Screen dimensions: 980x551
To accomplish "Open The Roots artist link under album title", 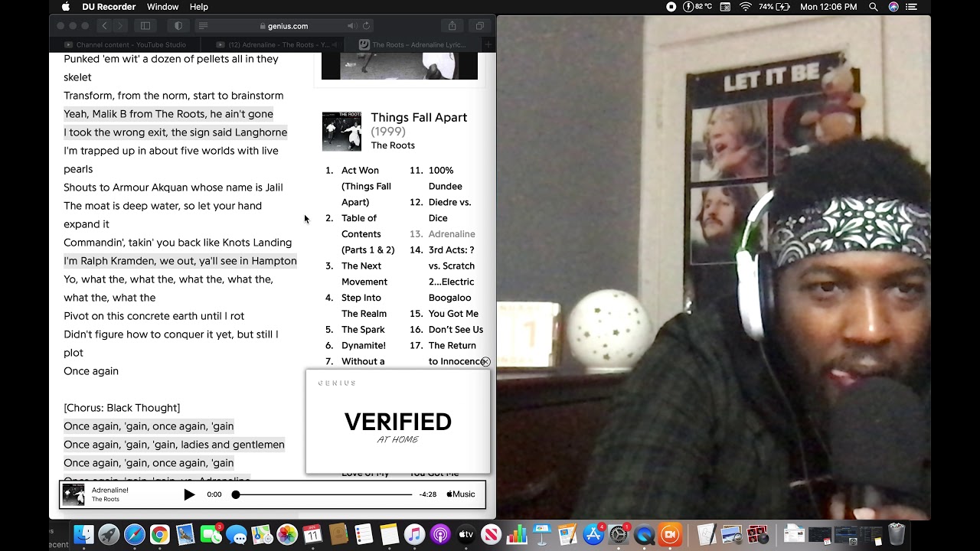I will tap(393, 145).
